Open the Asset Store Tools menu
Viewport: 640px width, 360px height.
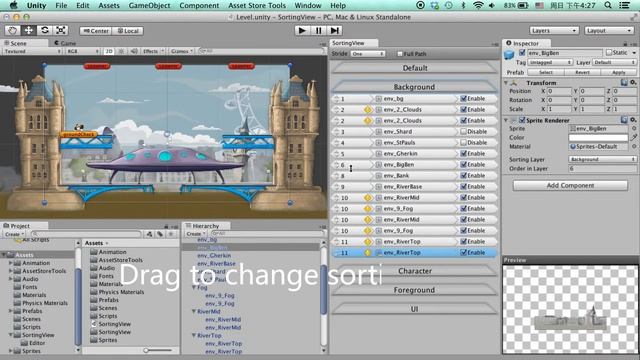257,5
